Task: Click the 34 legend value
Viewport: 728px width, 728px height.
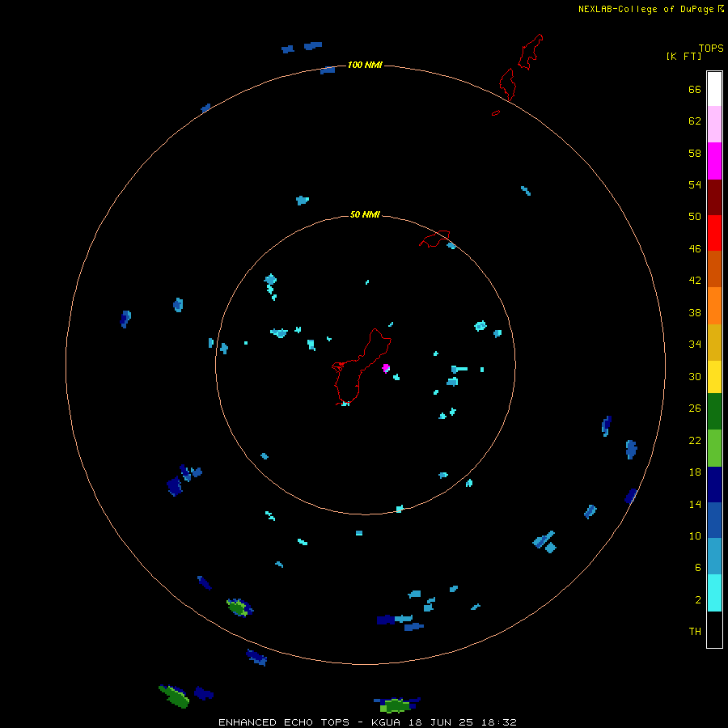Action: [x=695, y=345]
